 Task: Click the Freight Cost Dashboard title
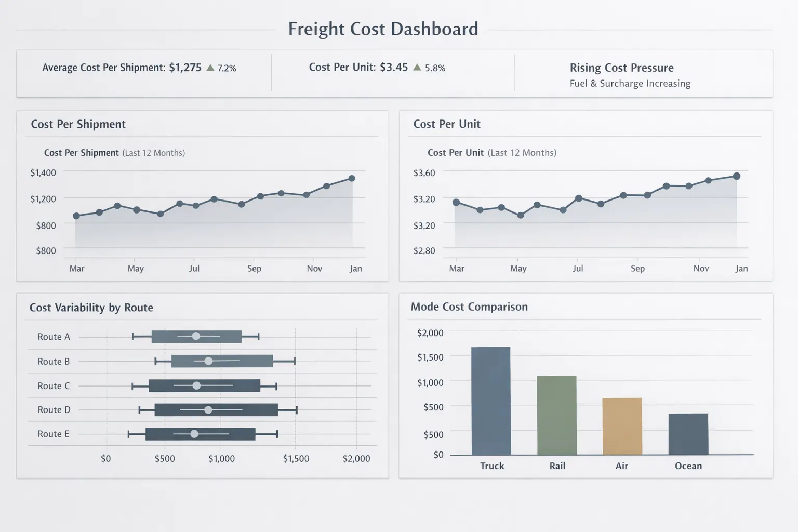click(383, 29)
